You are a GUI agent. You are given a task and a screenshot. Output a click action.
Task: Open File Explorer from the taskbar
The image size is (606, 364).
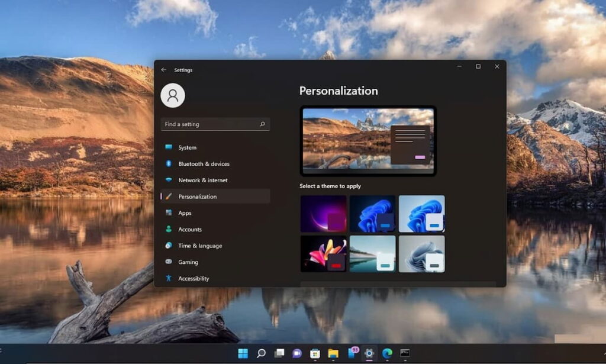tap(334, 353)
